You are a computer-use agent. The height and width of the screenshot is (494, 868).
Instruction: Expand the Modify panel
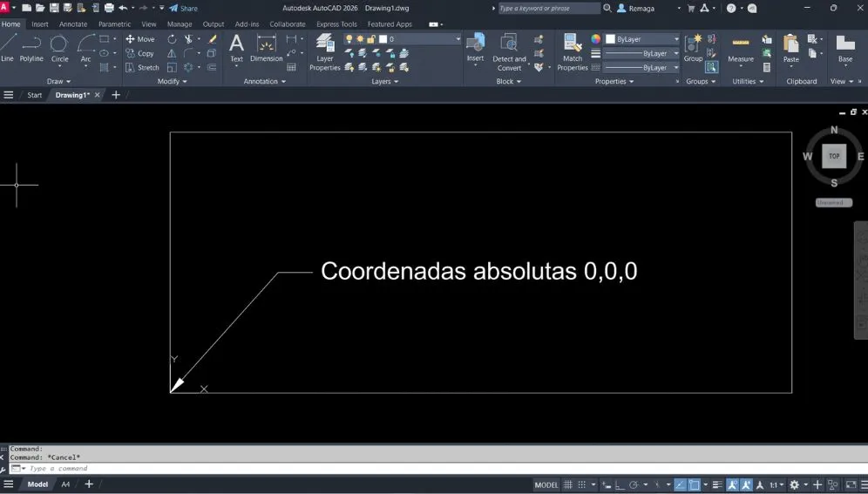pos(173,81)
